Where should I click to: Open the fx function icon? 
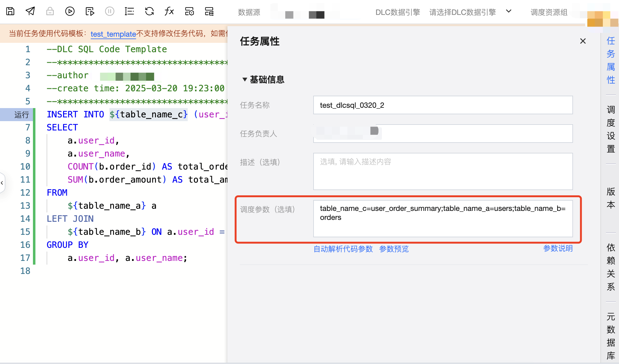click(x=169, y=11)
